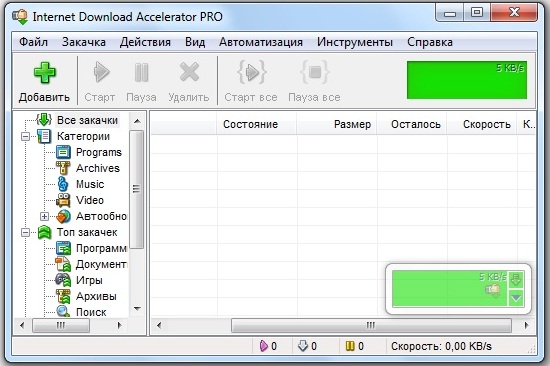550x366 pixels.
Task: Expand the Автообновление tree node
Action: tap(44, 216)
